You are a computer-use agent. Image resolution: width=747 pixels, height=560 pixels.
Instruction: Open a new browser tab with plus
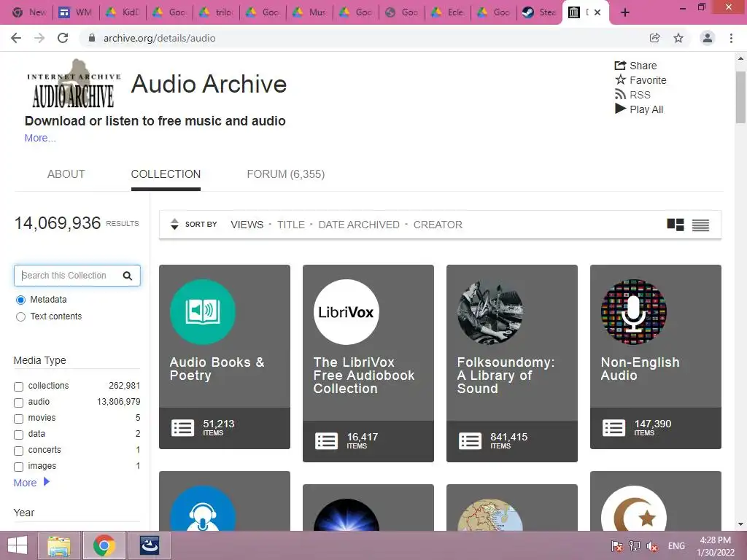point(625,13)
